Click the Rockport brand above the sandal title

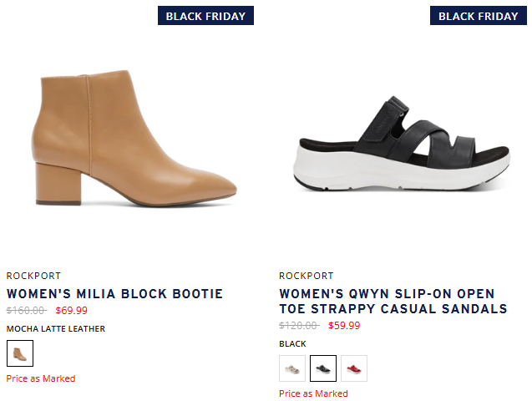[x=307, y=276]
